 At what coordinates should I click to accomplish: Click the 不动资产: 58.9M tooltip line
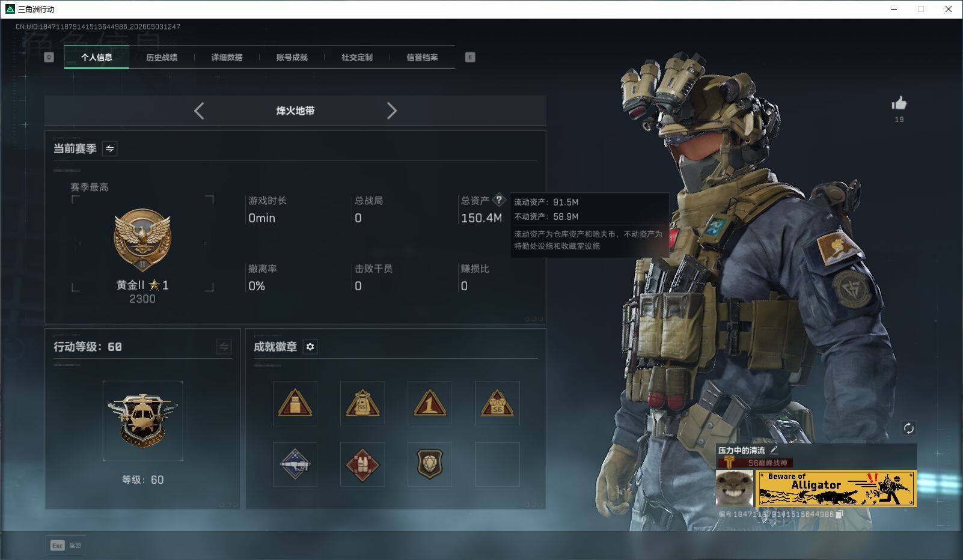coord(546,216)
